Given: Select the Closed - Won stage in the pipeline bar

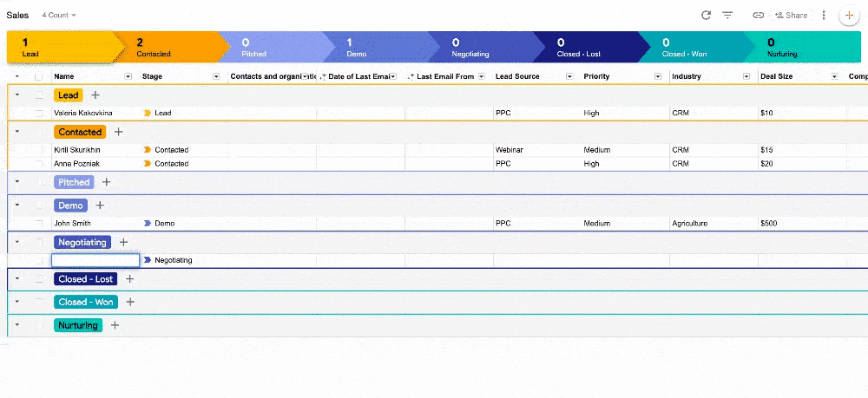Looking at the screenshot, I should (x=699, y=47).
